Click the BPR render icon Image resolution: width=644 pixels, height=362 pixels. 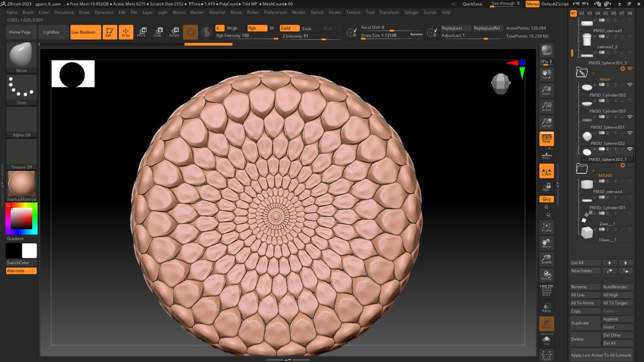tap(546, 51)
